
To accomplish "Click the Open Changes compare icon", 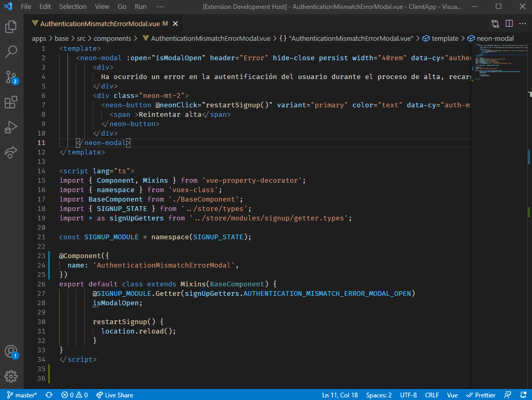I will click(x=495, y=24).
